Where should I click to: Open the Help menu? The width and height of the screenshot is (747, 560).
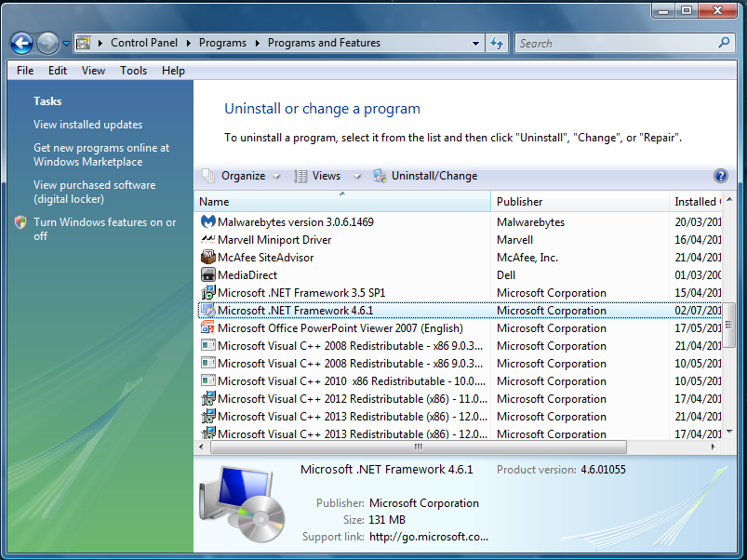[173, 71]
